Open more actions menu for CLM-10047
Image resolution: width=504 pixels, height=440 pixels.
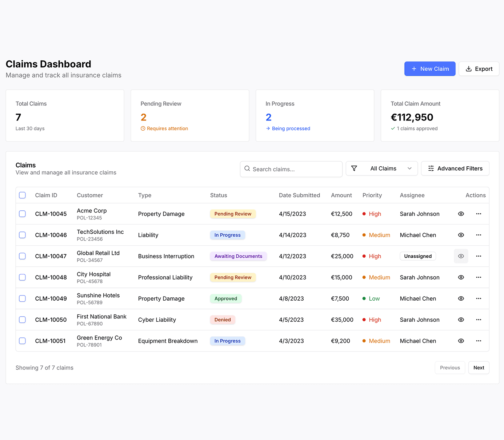tap(479, 256)
